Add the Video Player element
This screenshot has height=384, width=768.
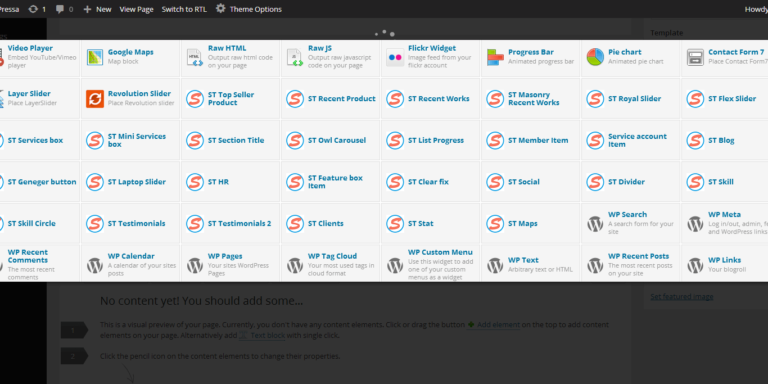(40, 57)
